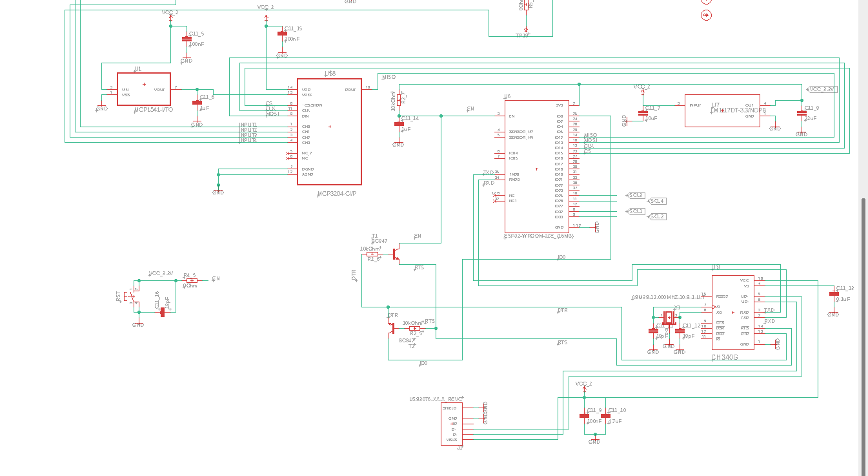The image size is (868, 476).
Task: Click the MISO label at MCP3204 DOUT
Action: [389, 77]
